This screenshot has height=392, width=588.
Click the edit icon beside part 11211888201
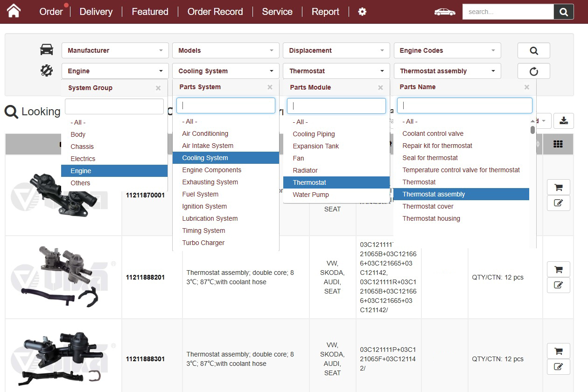coord(558,285)
